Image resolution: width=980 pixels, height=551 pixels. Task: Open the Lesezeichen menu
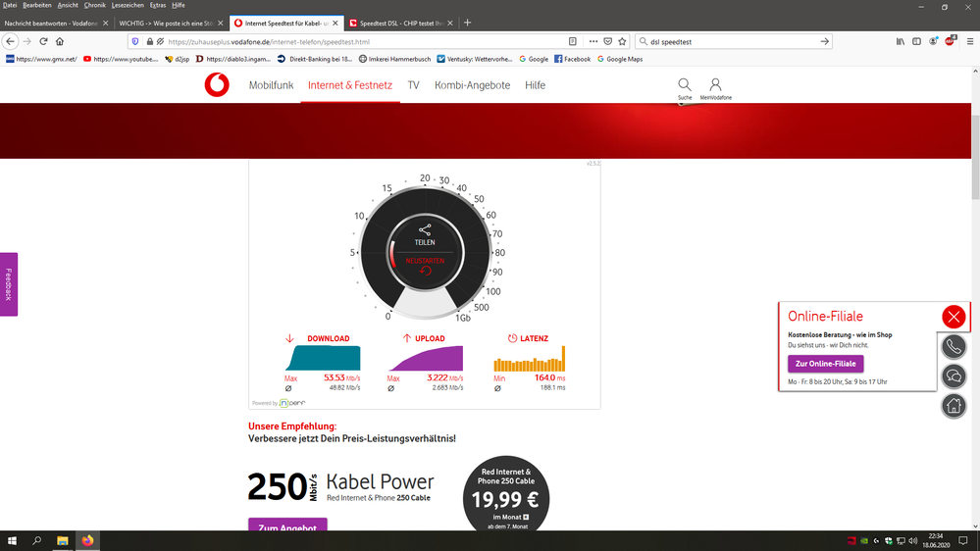pos(128,5)
